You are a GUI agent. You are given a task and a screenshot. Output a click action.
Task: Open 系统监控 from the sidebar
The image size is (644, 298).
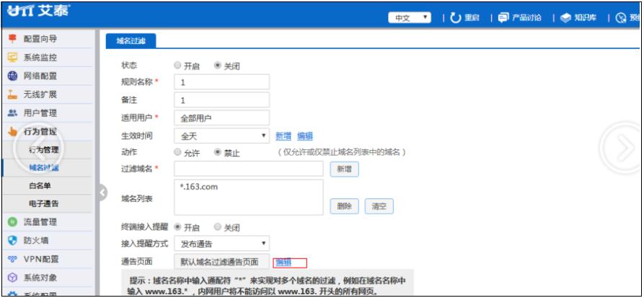12,58
